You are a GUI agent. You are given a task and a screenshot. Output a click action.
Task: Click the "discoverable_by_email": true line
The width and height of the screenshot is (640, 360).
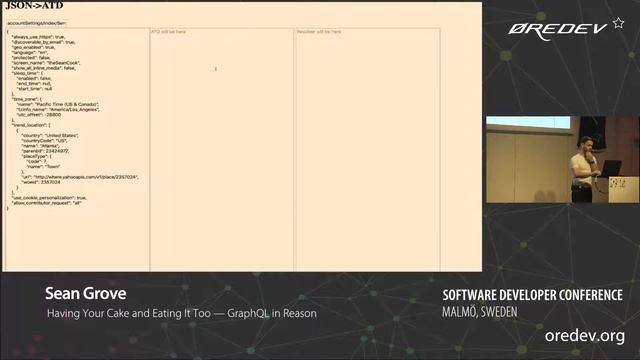pos(44,42)
